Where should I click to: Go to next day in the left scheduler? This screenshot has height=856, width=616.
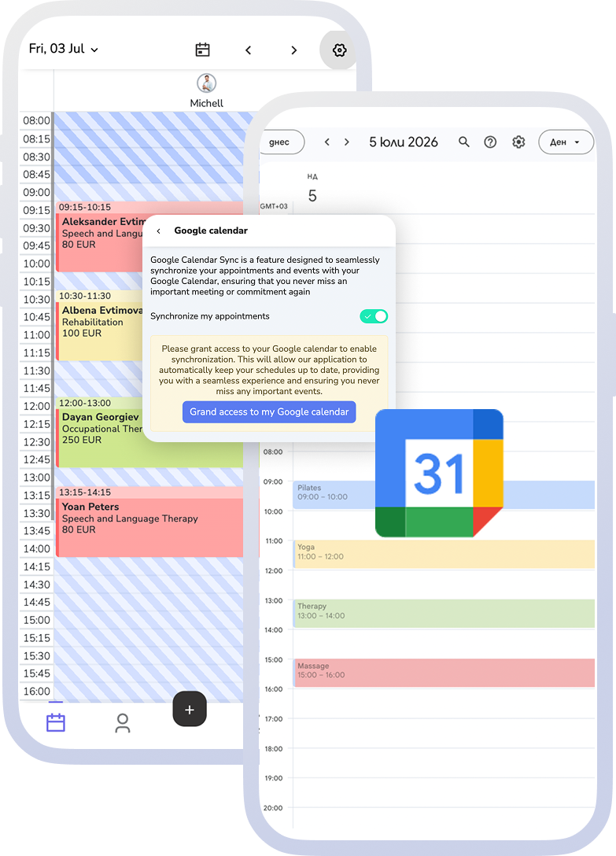click(293, 50)
